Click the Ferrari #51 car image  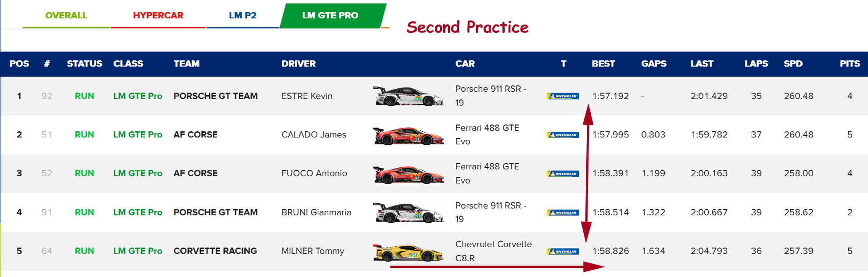[408, 135]
